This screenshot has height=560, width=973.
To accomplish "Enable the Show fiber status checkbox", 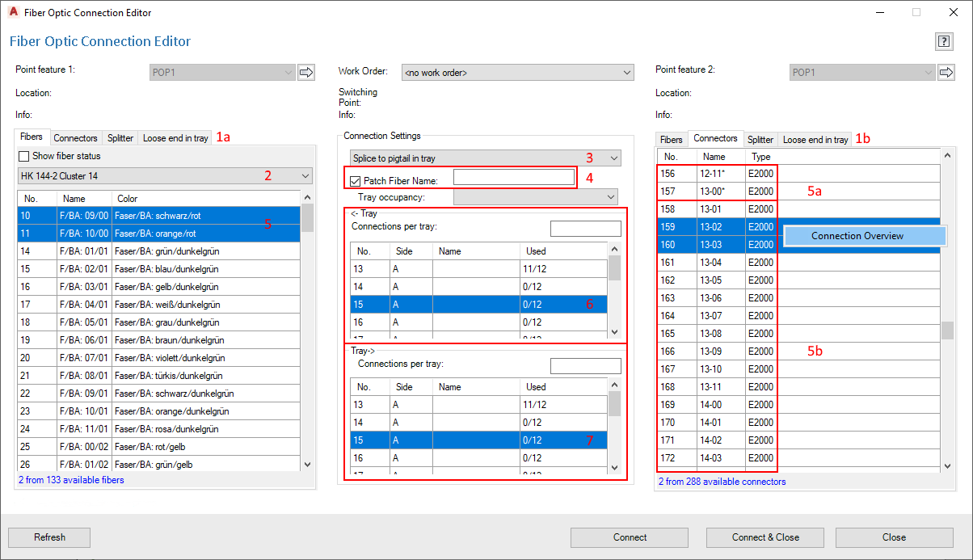I will click(x=23, y=156).
